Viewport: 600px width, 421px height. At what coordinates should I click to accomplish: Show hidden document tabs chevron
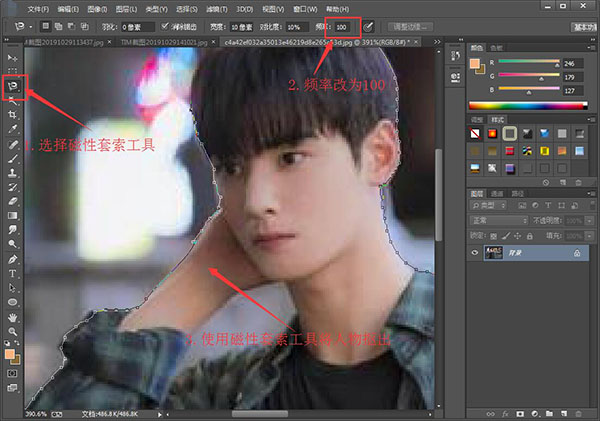tap(437, 42)
